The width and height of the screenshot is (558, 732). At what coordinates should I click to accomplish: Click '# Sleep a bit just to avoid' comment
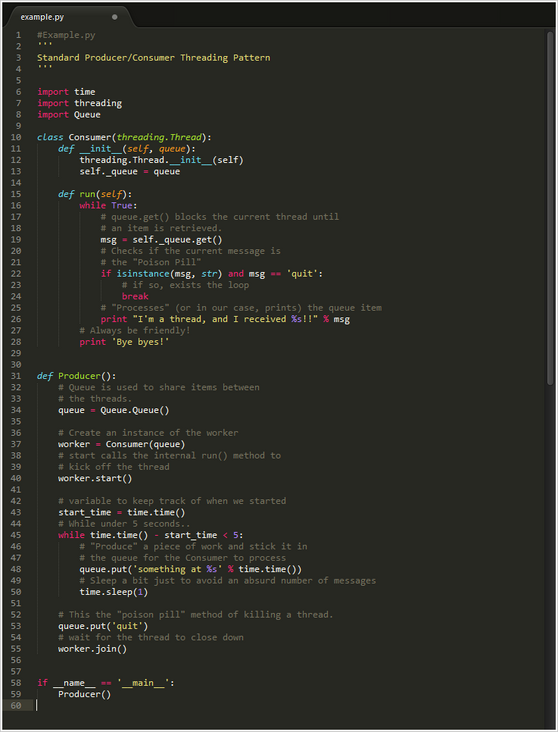pyautogui.click(x=227, y=581)
